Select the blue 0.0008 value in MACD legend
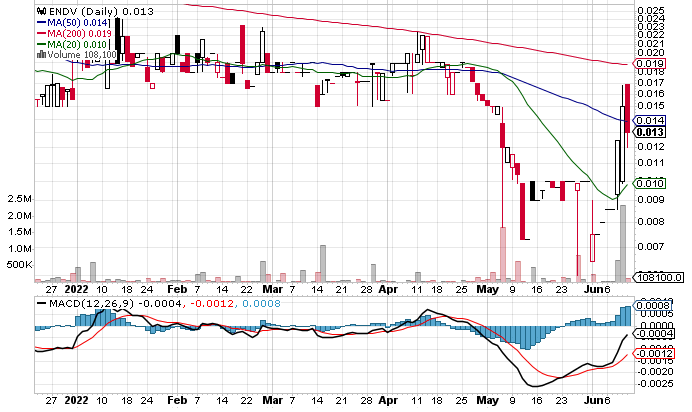The width and height of the screenshot is (692, 412). pyautogui.click(x=261, y=303)
